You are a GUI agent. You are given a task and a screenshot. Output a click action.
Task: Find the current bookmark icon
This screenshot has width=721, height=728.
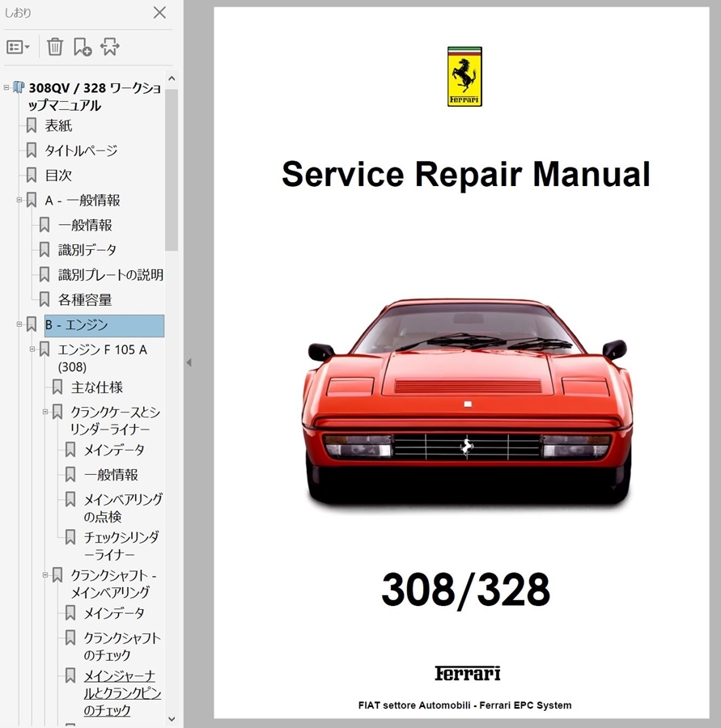[x=109, y=47]
